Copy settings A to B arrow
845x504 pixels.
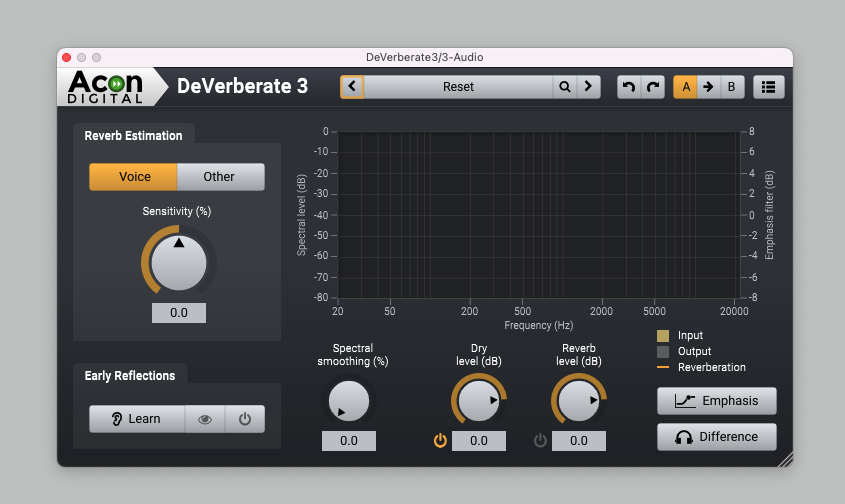point(708,87)
